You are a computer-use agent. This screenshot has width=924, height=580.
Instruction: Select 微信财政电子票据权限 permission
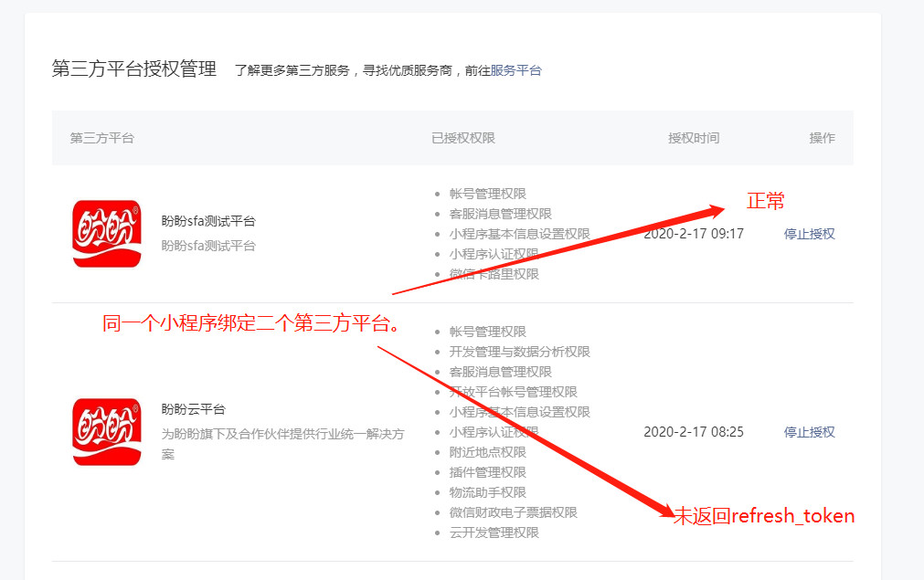pyautogui.click(x=514, y=512)
